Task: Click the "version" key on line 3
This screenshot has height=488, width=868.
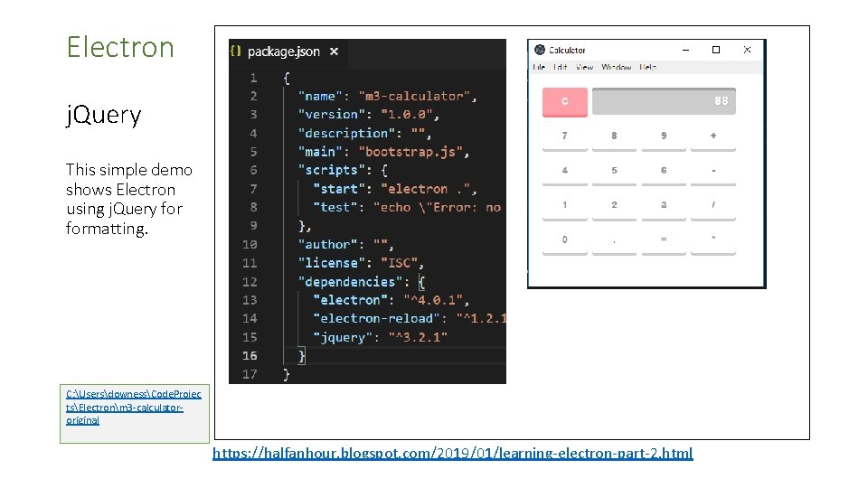Action: 332,115
